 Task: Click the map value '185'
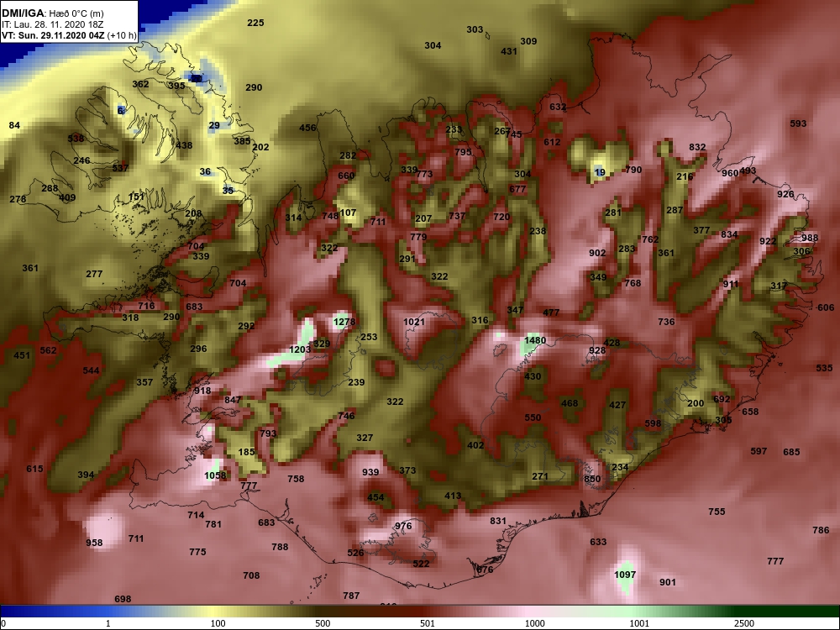pos(246,452)
